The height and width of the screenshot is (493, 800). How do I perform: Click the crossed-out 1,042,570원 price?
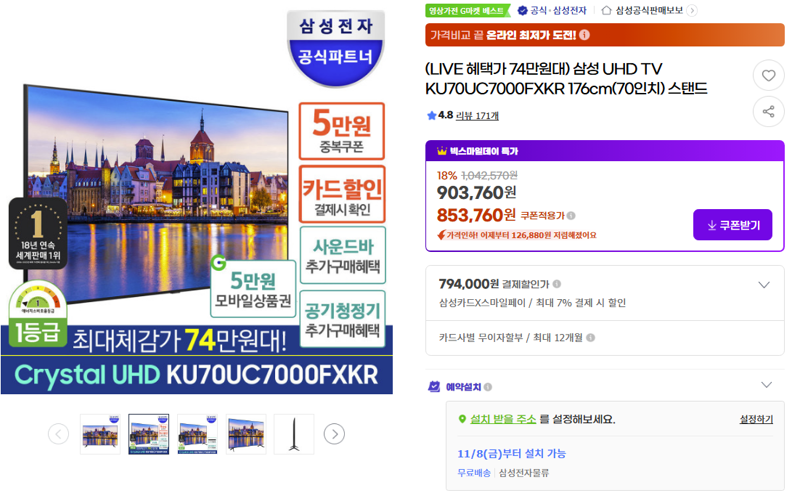[489, 176]
